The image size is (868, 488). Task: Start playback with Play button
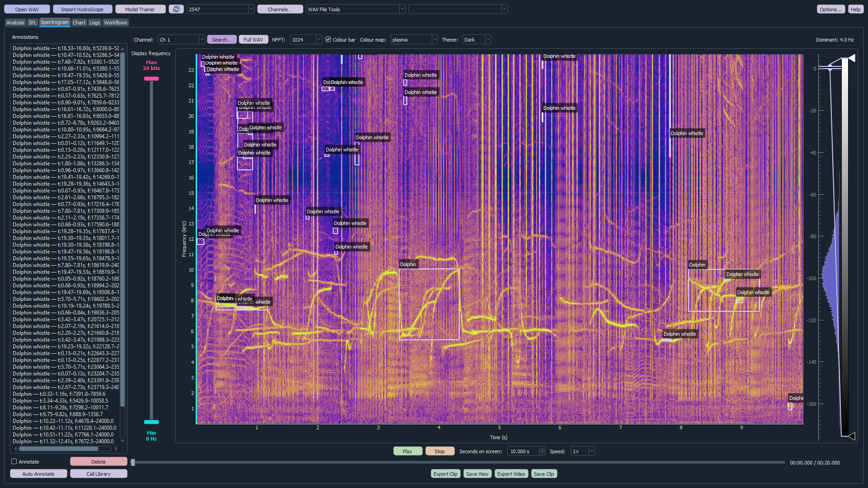pos(407,451)
